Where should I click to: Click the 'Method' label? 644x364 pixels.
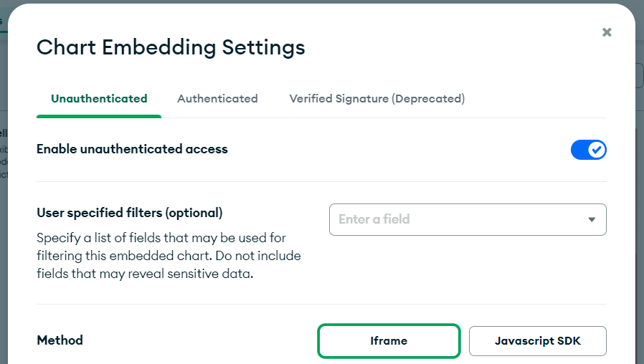pyautogui.click(x=60, y=340)
